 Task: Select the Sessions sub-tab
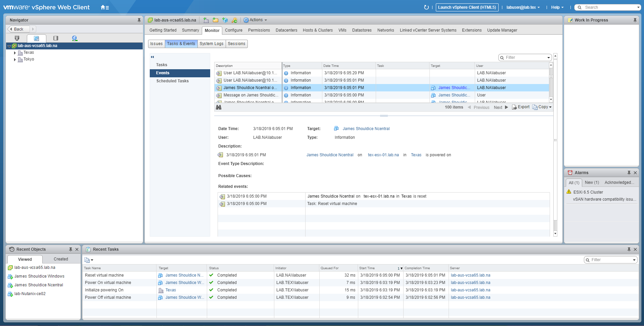click(236, 44)
